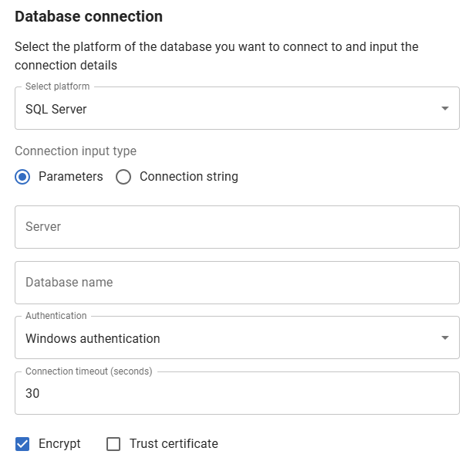Choose the Connection string radio button
The height and width of the screenshot is (468, 476).
[x=123, y=177]
